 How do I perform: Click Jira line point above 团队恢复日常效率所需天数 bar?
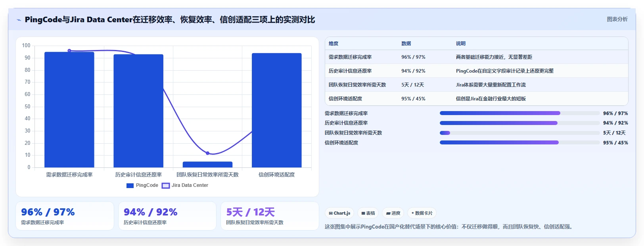207,153
